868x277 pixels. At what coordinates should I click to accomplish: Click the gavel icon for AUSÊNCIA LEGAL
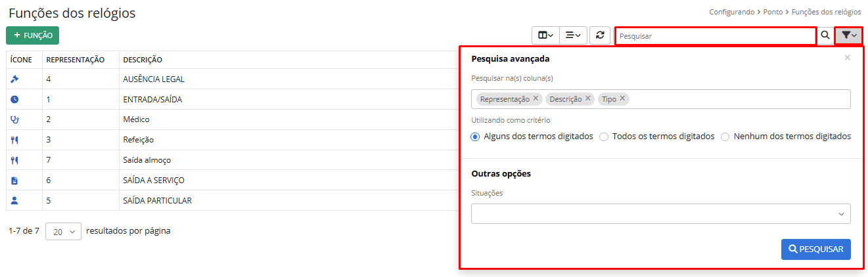point(15,79)
